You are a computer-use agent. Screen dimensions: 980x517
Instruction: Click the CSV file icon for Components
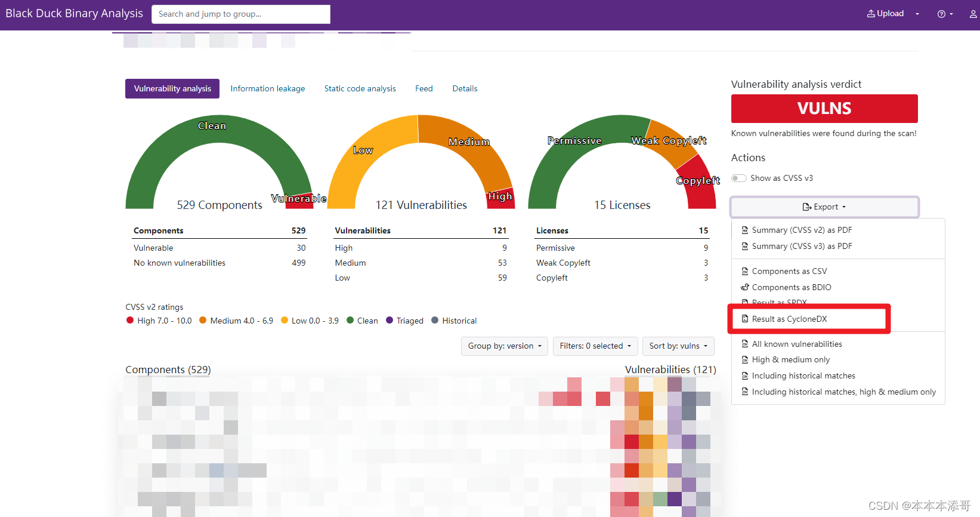click(x=745, y=271)
